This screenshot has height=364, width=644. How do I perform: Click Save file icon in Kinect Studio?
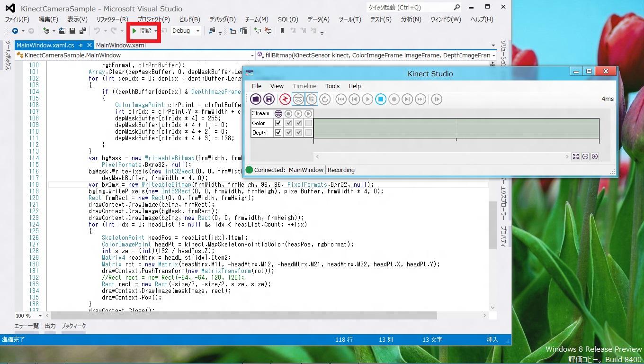click(269, 99)
